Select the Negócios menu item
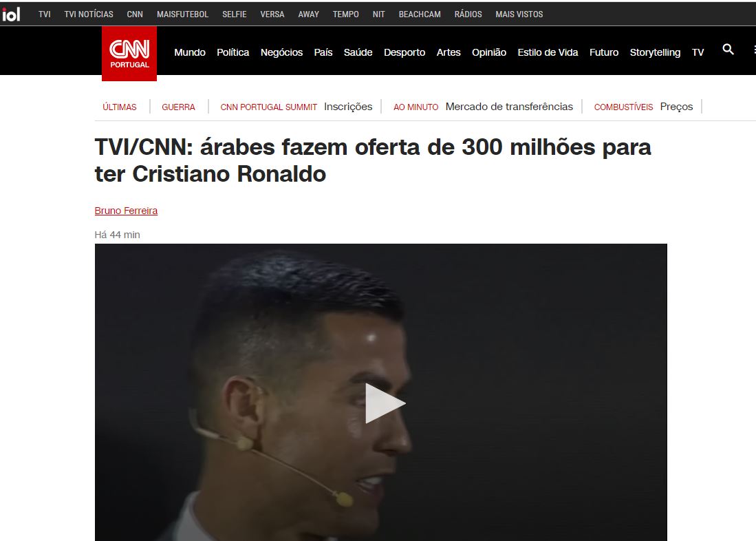The width and height of the screenshot is (756, 541). point(281,52)
